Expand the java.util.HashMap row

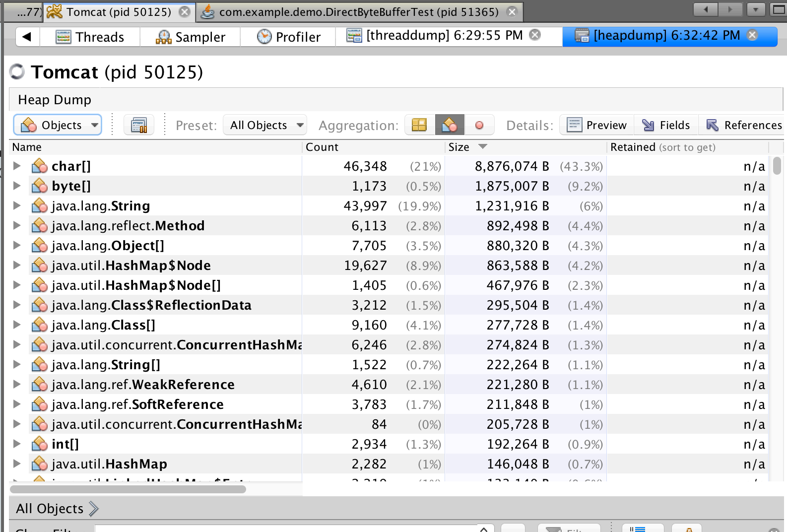point(17,464)
